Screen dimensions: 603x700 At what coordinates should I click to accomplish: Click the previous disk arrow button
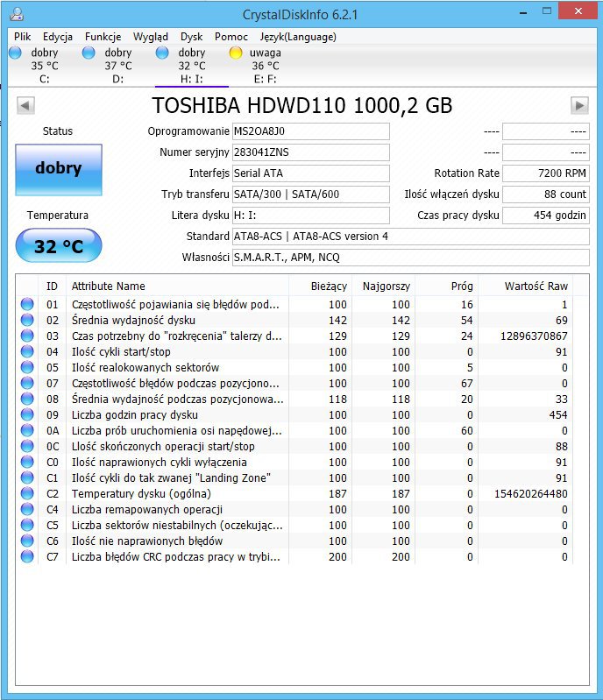(25, 106)
